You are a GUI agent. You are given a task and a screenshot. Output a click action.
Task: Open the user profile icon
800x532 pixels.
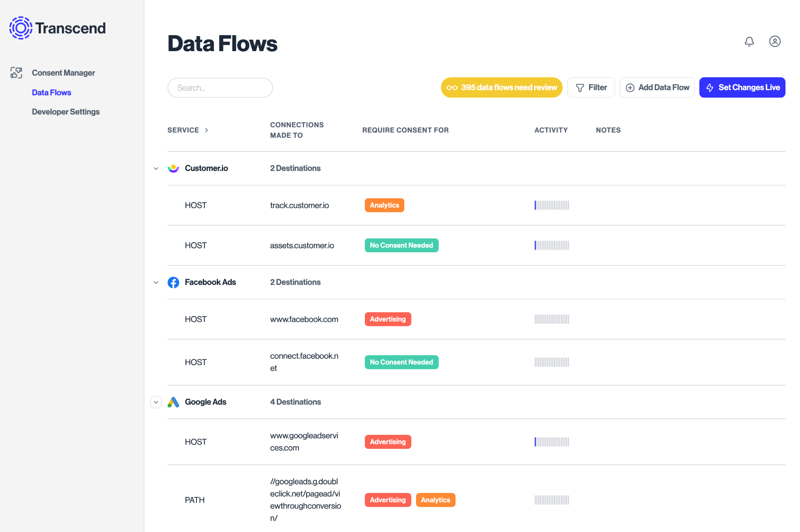coord(775,41)
